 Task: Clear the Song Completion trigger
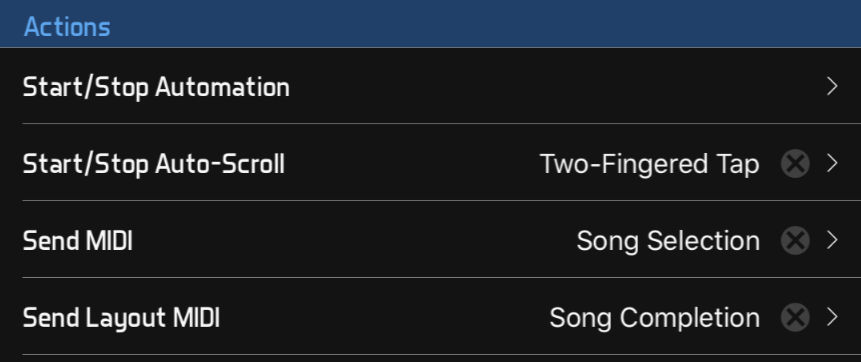(x=795, y=318)
